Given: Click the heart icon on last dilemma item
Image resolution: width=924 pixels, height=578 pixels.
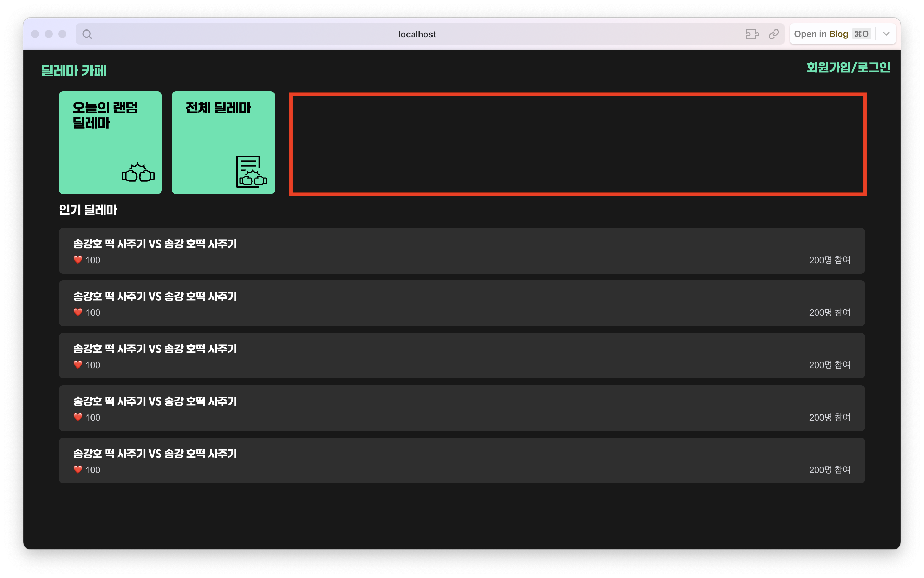Looking at the screenshot, I should pyautogui.click(x=78, y=469).
